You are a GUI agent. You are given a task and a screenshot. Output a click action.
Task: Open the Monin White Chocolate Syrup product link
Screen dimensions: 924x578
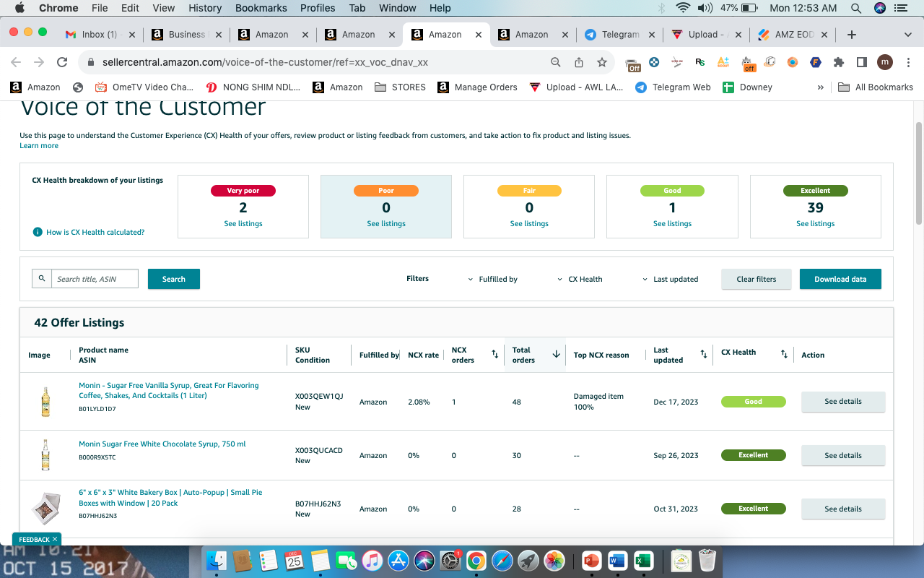coord(162,444)
